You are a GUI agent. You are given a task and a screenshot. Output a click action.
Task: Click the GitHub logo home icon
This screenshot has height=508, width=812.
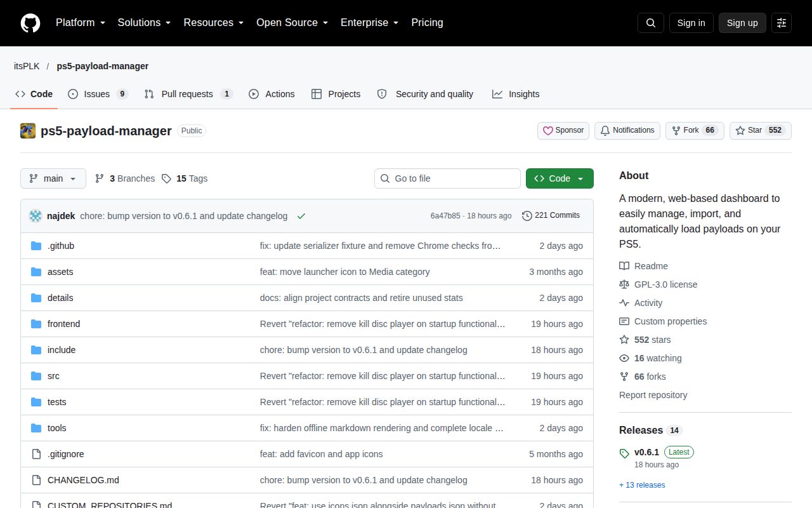click(30, 23)
